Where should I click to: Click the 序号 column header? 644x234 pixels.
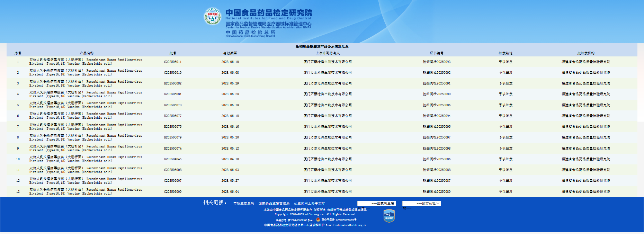point(18,53)
